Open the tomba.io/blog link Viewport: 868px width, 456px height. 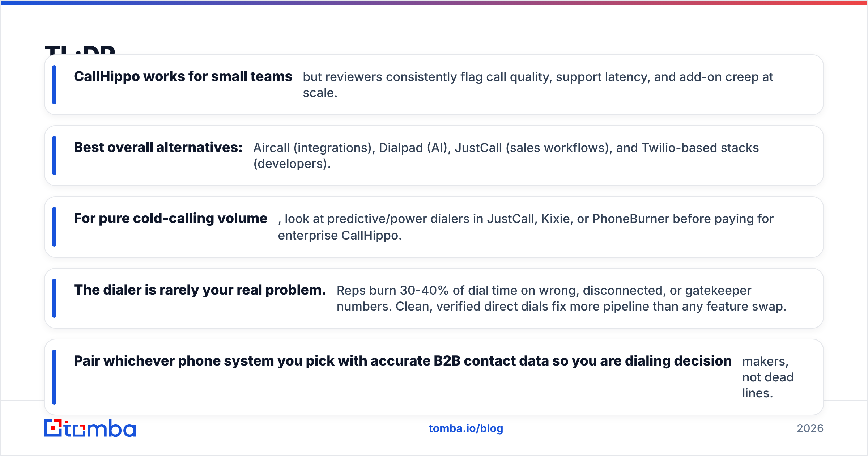click(x=466, y=428)
